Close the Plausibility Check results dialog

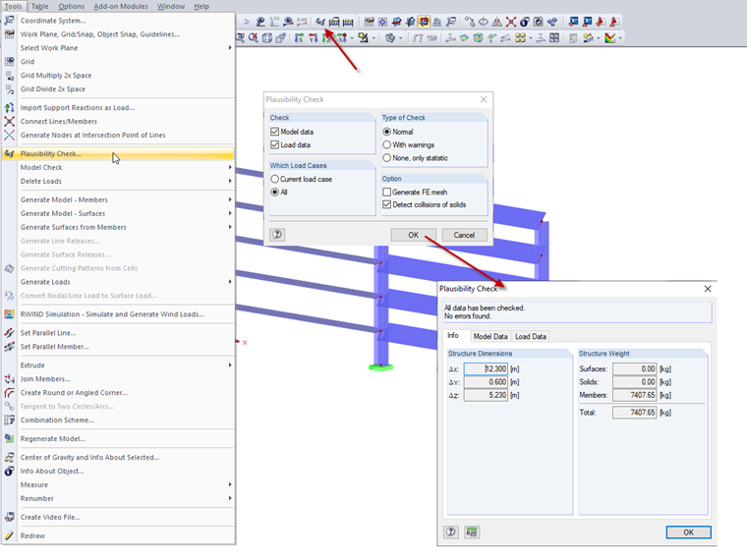pos(708,289)
